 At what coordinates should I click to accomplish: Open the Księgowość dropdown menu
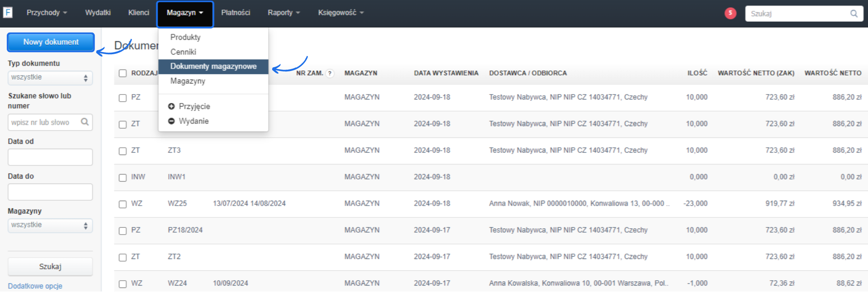tap(340, 13)
